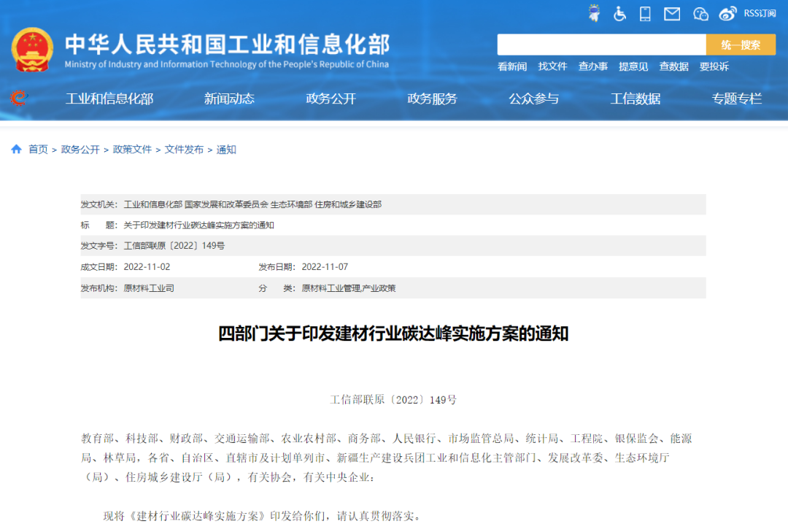Open the wheelchair accessibility mode icon
The width and height of the screenshot is (788, 532).
click(x=619, y=13)
